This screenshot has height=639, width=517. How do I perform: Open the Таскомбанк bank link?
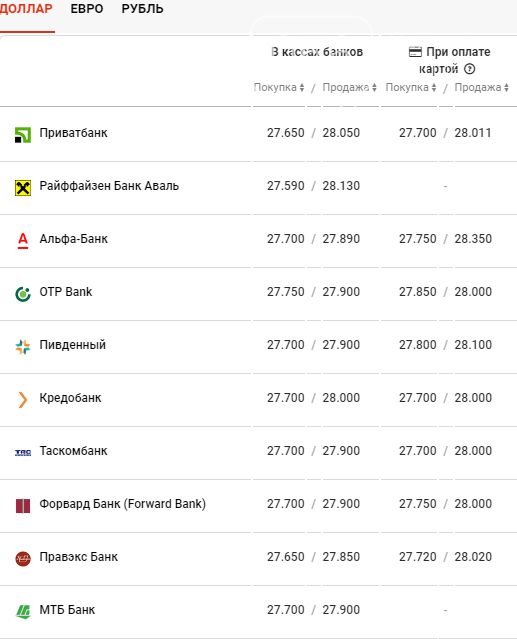(73, 451)
